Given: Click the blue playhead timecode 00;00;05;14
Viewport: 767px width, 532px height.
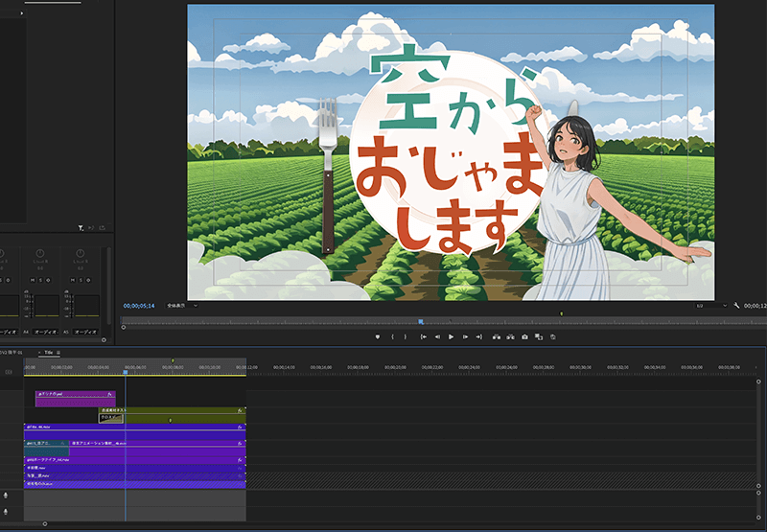Looking at the screenshot, I should [139, 305].
